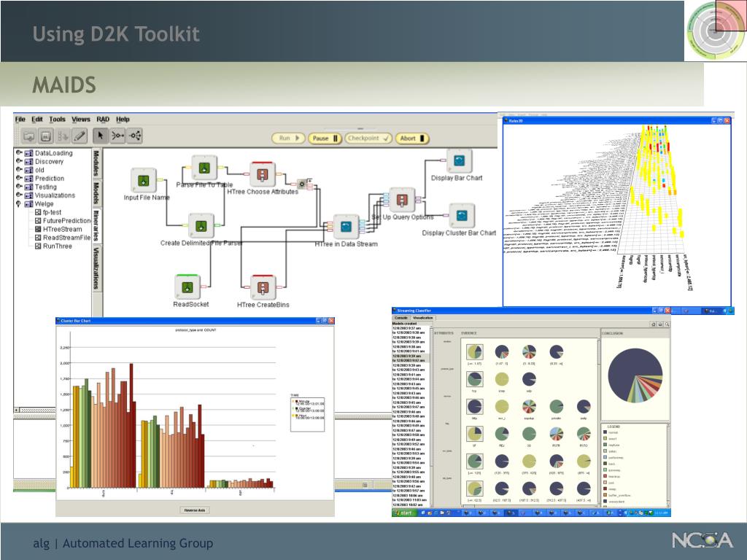Select the HTree CreateBins module
The image size is (747, 560).
click(263, 287)
